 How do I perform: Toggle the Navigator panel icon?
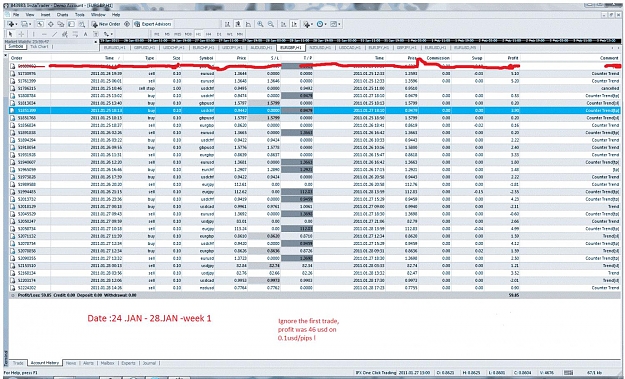pyautogui.click(x=61, y=24)
